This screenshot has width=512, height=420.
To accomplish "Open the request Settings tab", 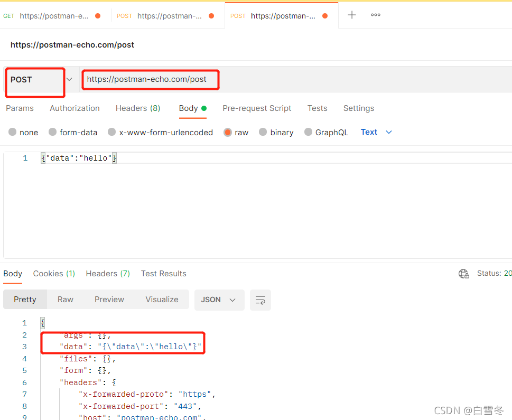I will pyautogui.click(x=359, y=108).
